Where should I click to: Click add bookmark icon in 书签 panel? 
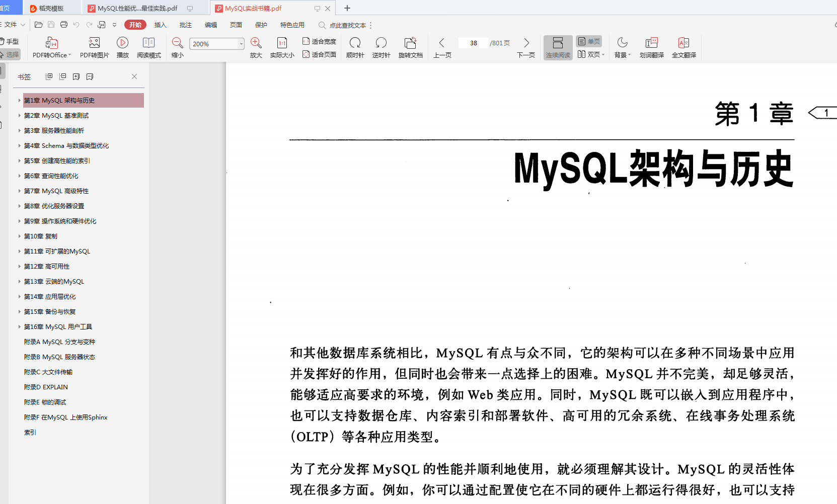(76, 76)
